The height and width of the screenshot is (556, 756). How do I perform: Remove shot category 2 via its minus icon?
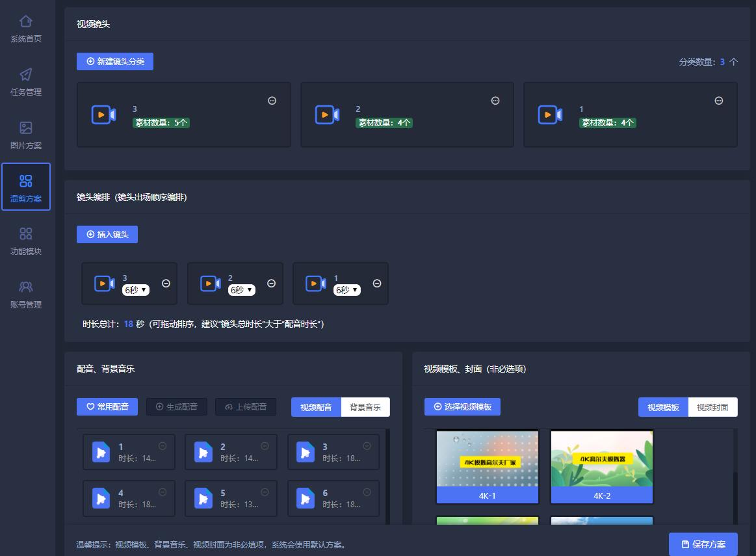(495, 100)
